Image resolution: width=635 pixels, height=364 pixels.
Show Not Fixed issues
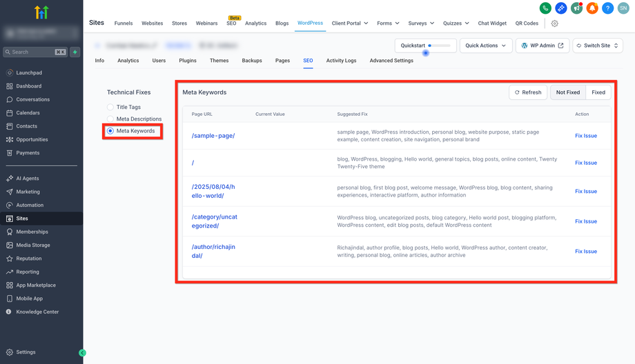(568, 92)
